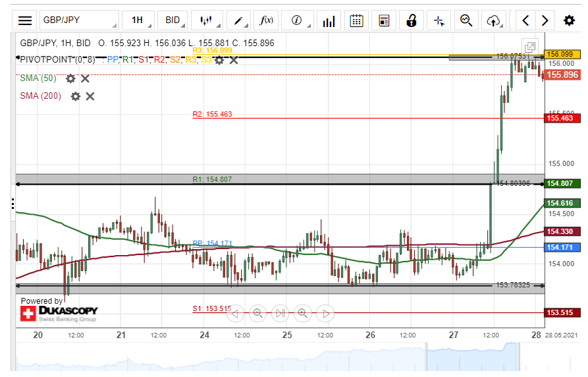Toggle the chart padlock icon
588x377 pixels.
412,20
